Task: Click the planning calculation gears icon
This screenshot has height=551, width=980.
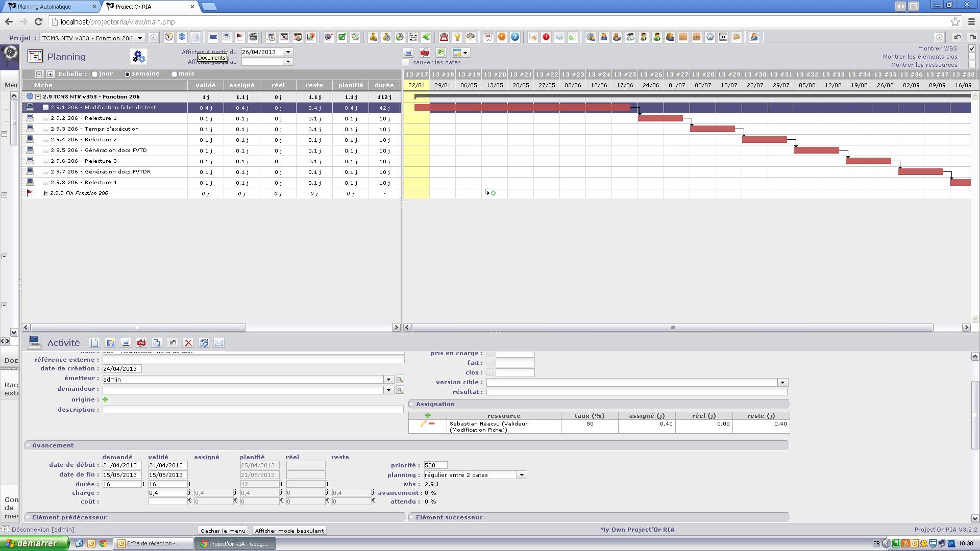Action: click(138, 57)
